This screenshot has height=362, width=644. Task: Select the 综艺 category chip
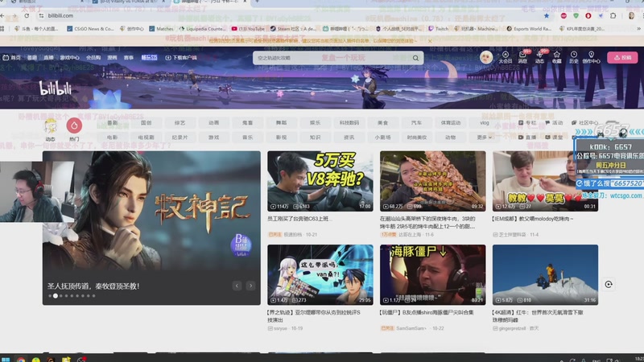[180, 123]
